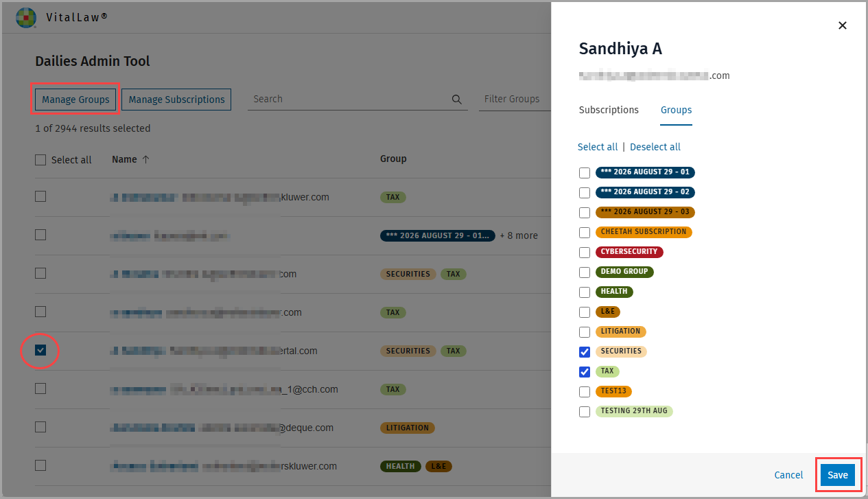Enable the '2026 AUGUST 29 - 01' group checkbox
Screen dimensions: 868x499
585,173
